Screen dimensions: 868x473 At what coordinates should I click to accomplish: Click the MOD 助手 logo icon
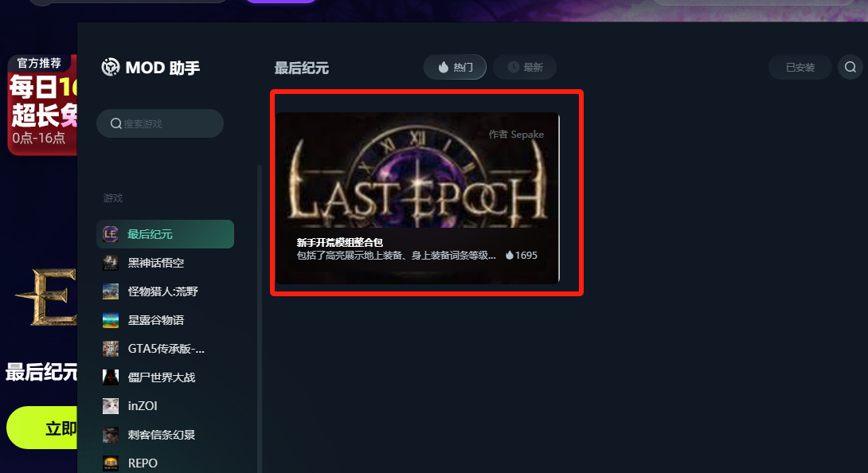(110, 67)
